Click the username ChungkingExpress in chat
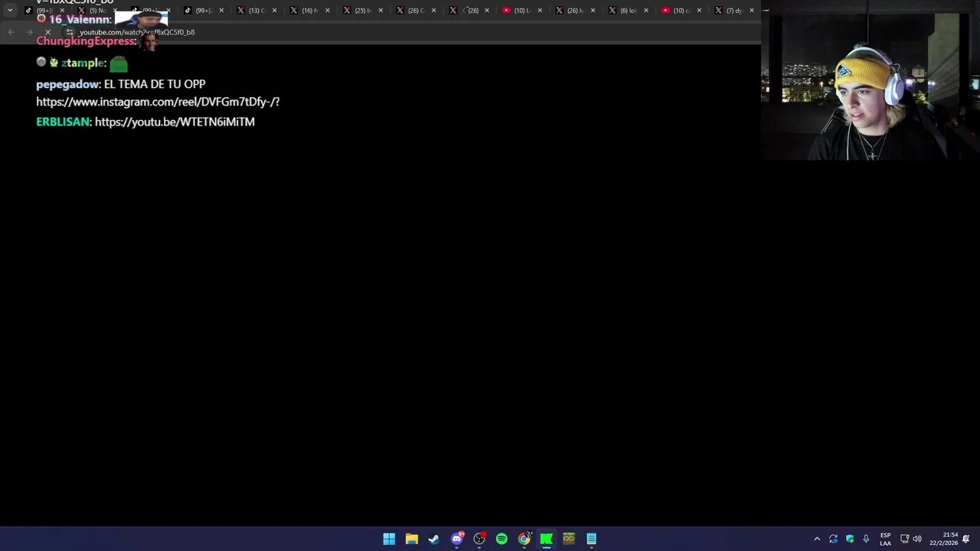980x551 pixels. click(85, 41)
